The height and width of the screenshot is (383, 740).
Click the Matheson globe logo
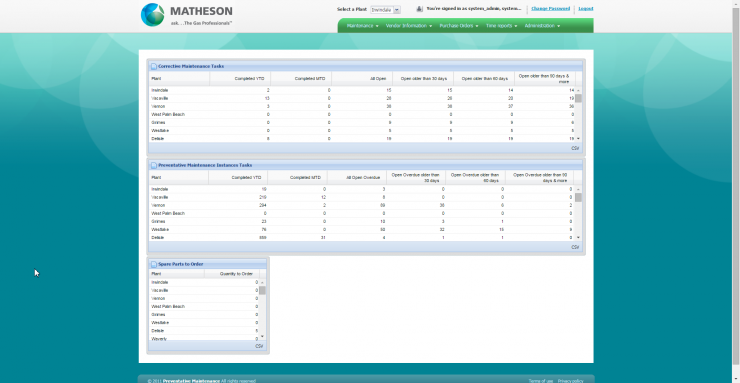point(153,15)
